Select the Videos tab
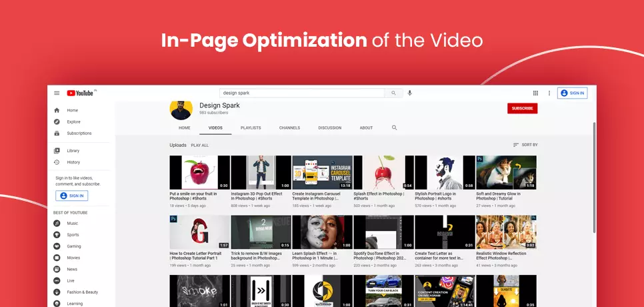This screenshot has height=307, width=644. (x=215, y=128)
